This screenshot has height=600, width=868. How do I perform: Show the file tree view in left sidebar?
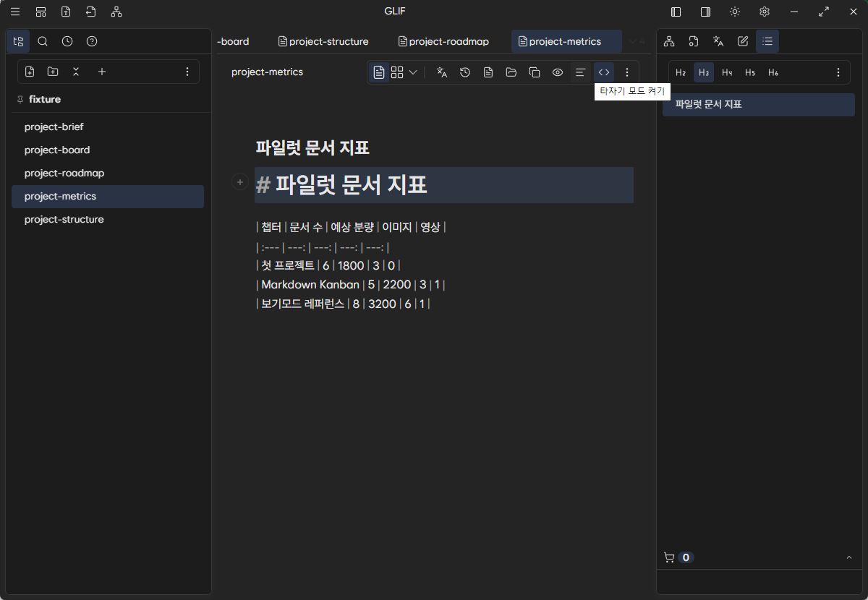point(18,41)
